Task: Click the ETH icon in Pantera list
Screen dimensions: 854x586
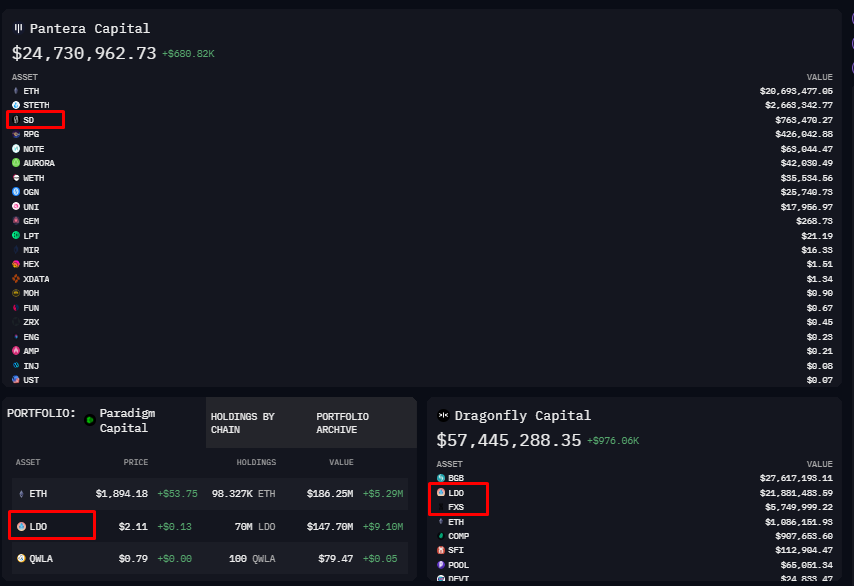Action: tap(16, 91)
